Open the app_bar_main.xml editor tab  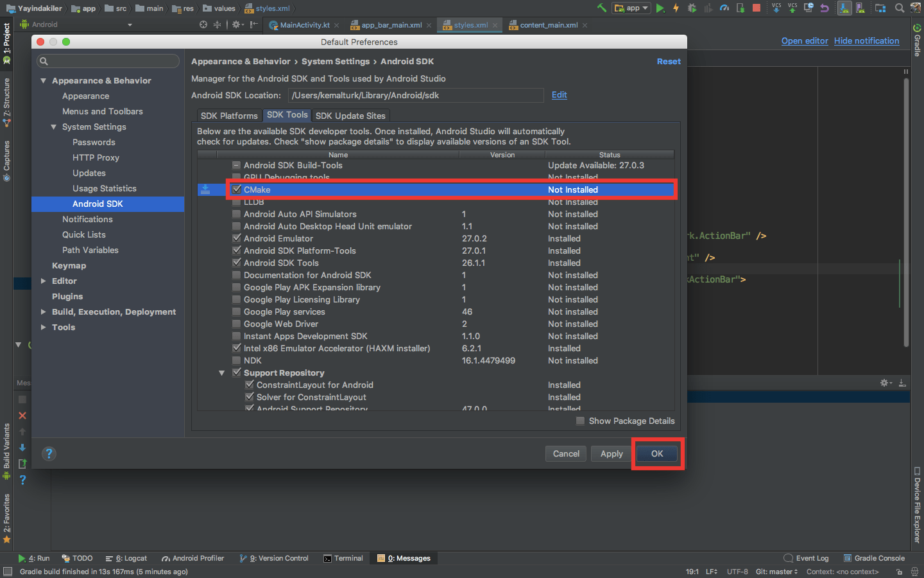[391, 25]
